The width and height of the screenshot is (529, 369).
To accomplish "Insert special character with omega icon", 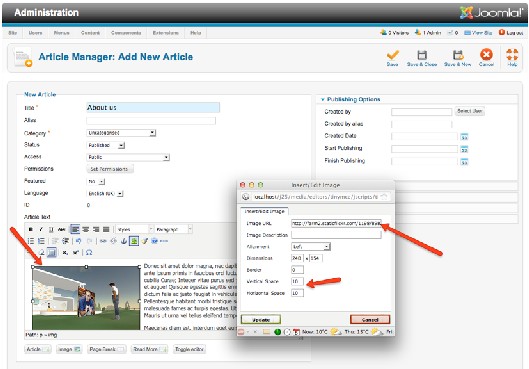I will click(89, 252).
